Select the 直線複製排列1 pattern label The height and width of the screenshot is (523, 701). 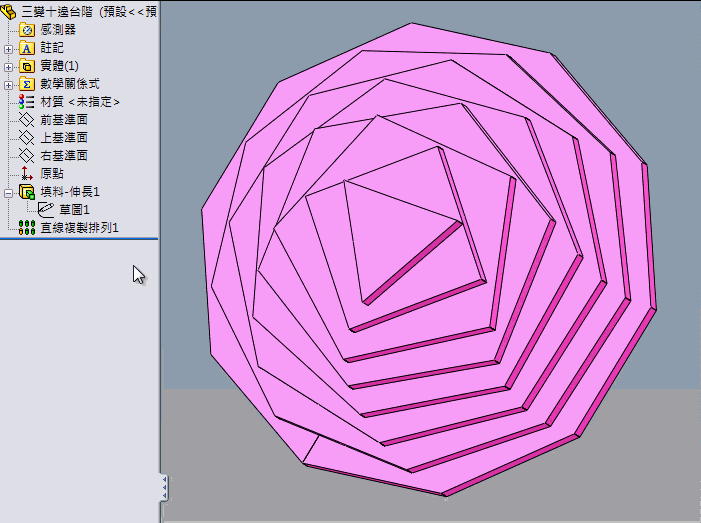[x=79, y=228]
